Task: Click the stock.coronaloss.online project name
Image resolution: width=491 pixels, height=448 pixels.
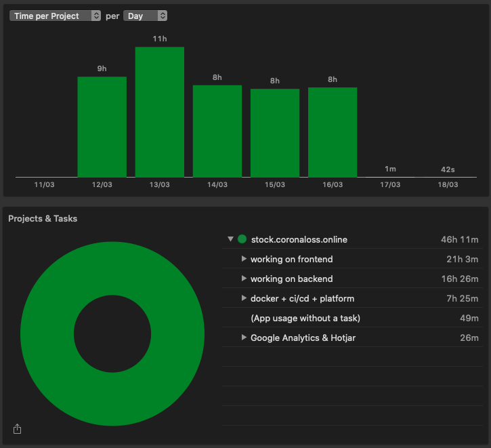Action: coord(299,240)
